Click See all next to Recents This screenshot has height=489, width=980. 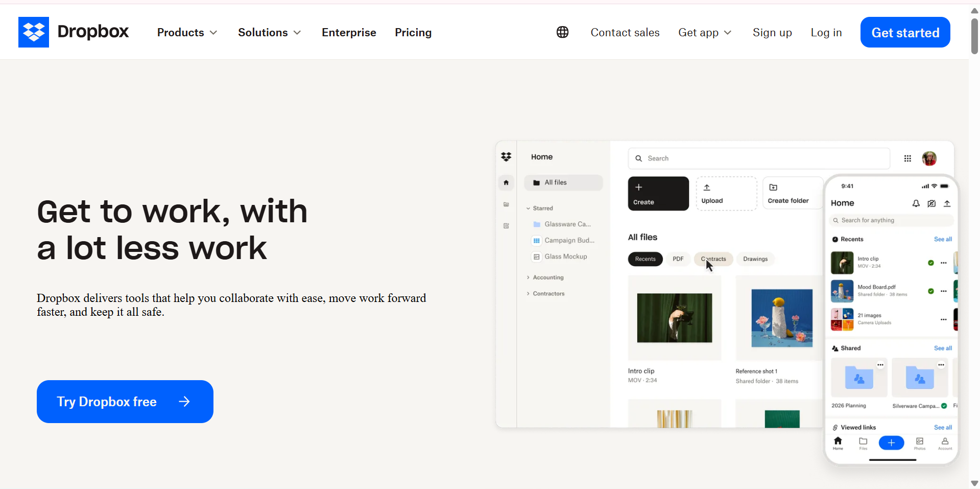943,239
